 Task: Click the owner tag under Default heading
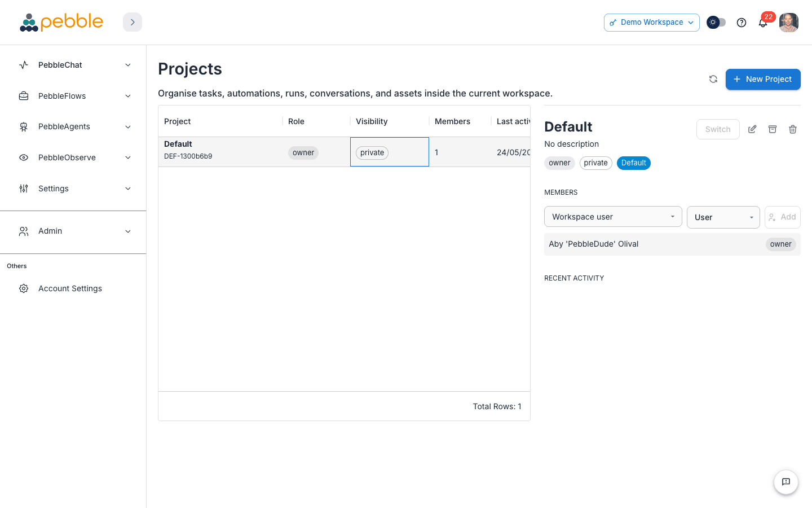(559, 163)
